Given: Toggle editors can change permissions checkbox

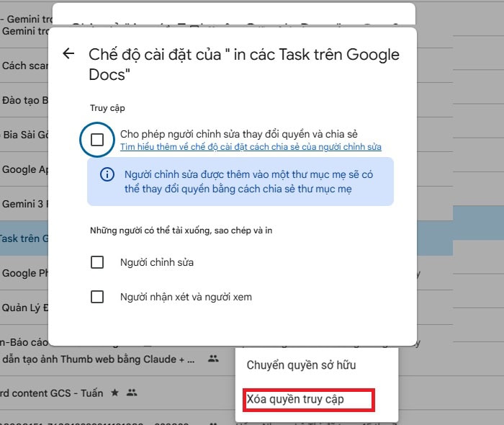Looking at the screenshot, I should [x=97, y=140].
